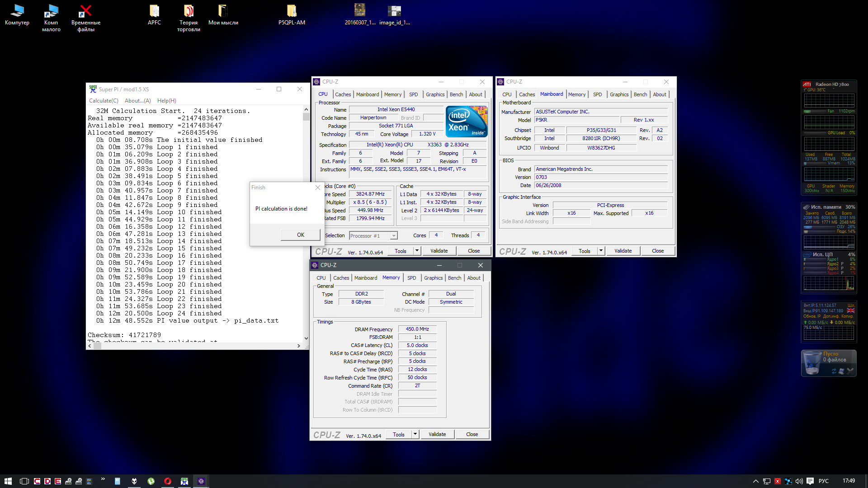The image size is (868, 488).
Task: Open the Компутер desktop icon
Action: click(17, 15)
